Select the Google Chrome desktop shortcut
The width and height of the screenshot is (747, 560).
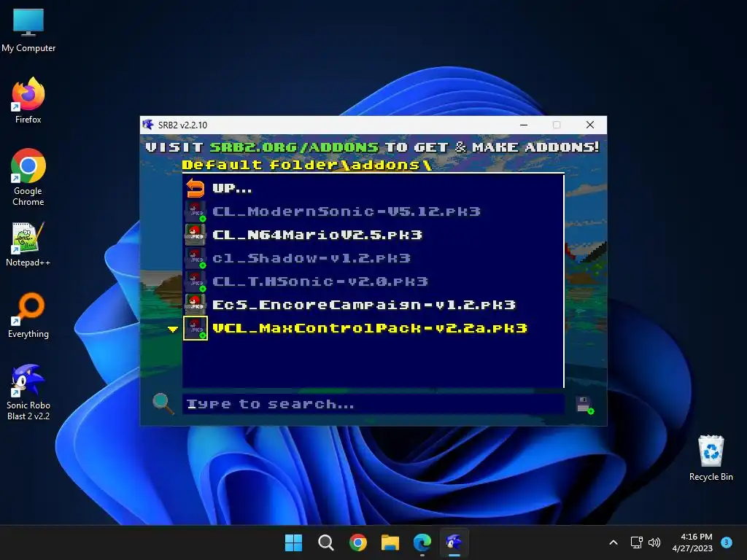(x=28, y=177)
